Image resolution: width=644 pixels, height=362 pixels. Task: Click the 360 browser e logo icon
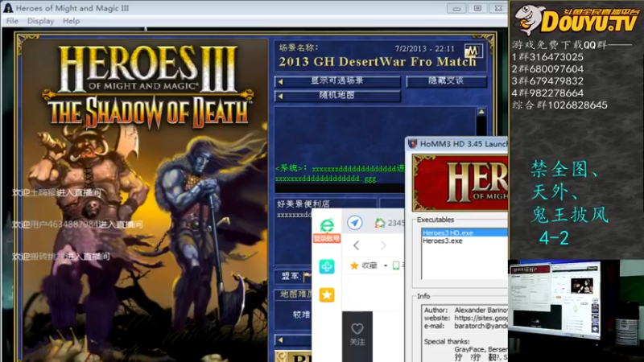(327, 225)
